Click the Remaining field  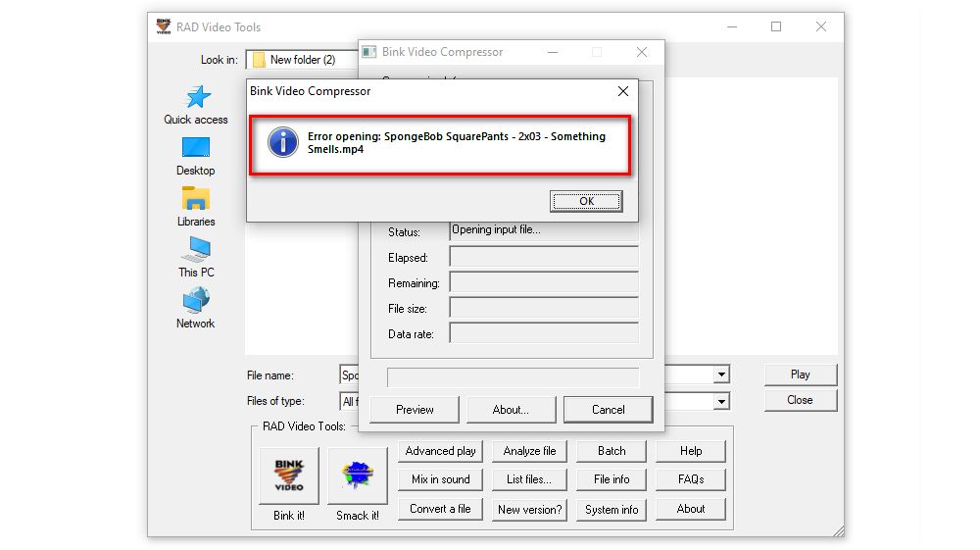[544, 282]
